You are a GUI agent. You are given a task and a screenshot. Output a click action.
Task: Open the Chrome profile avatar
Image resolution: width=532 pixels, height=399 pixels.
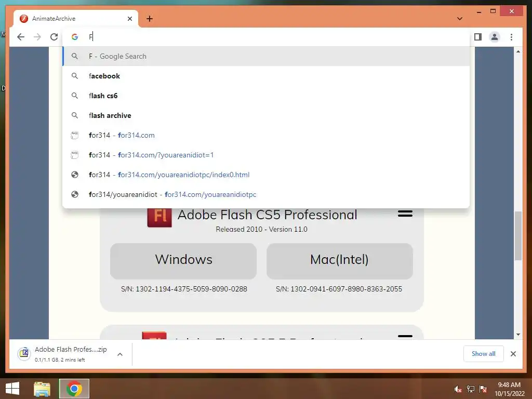point(495,37)
